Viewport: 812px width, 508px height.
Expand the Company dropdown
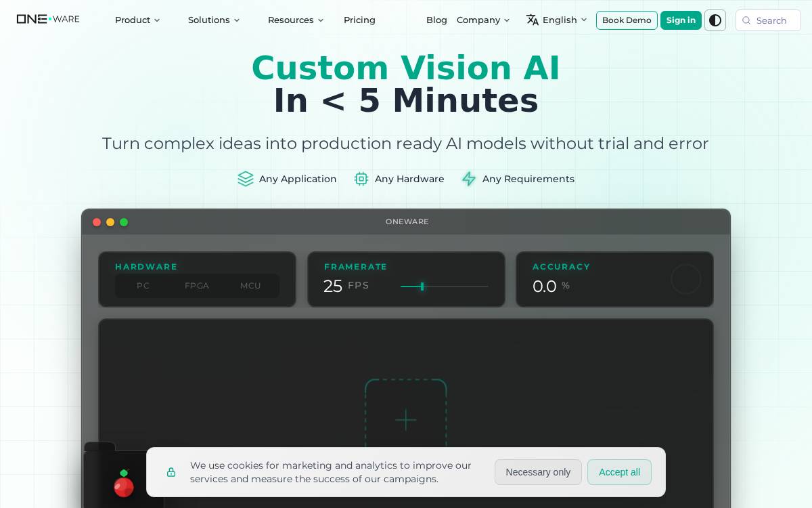(x=483, y=20)
